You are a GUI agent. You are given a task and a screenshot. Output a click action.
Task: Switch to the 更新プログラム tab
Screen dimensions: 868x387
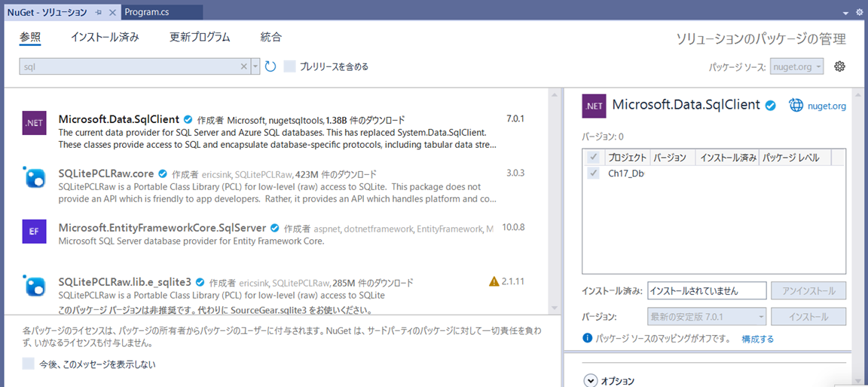(200, 38)
